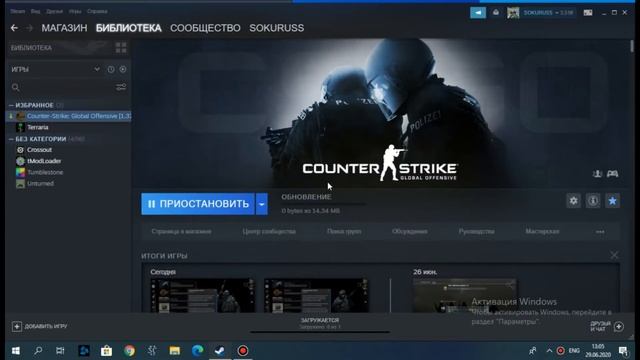
Task: Pause the update with ПРИОСТАНОВИТЬ button
Action: pos(198,204)
